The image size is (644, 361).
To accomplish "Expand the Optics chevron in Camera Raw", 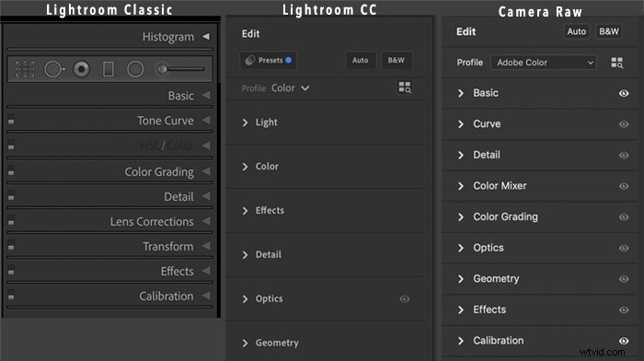I will pos(461,248).
